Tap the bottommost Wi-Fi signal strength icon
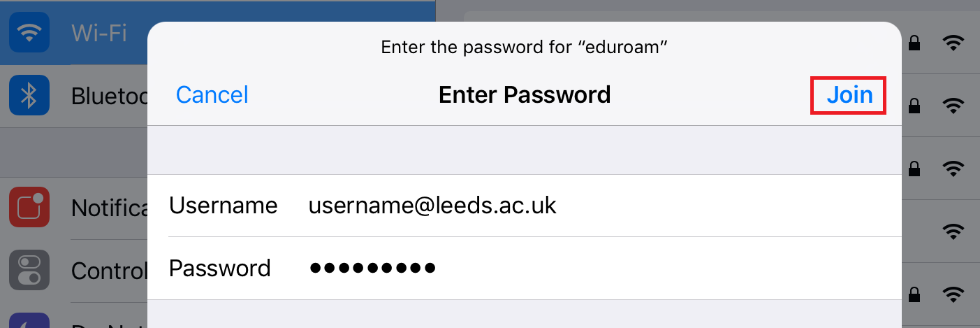This screenshot has height=328, width=980. point(953,294)
